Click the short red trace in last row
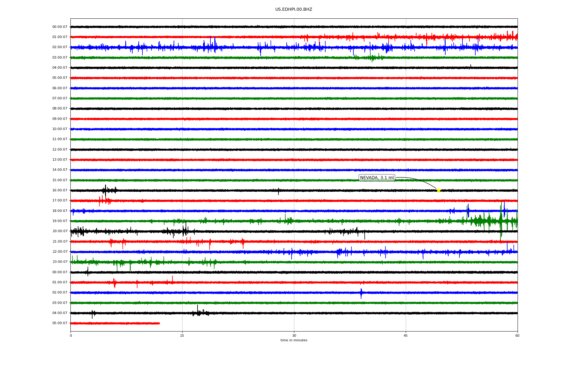 coord(115,323)
